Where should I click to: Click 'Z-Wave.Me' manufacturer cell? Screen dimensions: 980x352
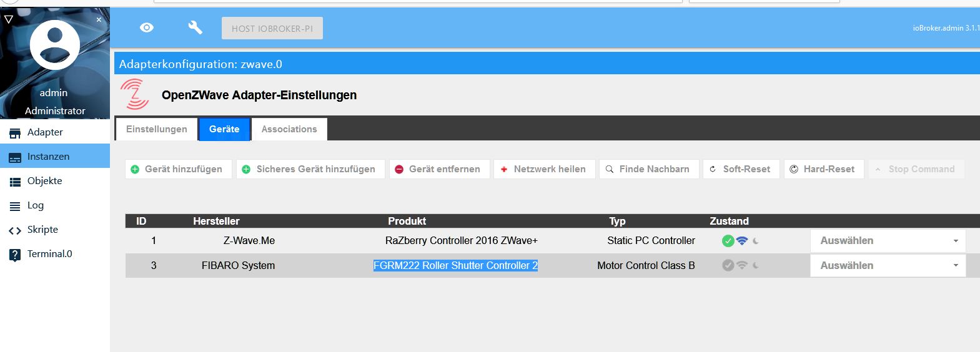pos(249,240)
